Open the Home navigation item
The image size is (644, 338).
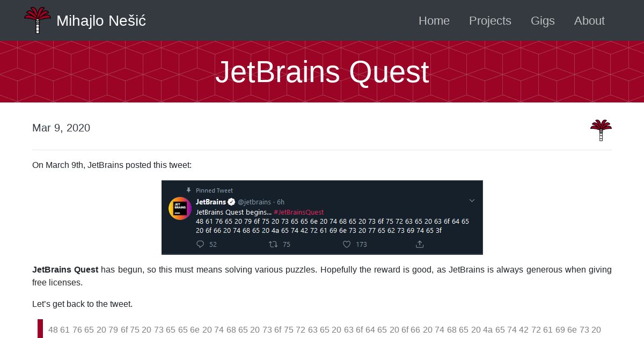click(x=434, y=20)
